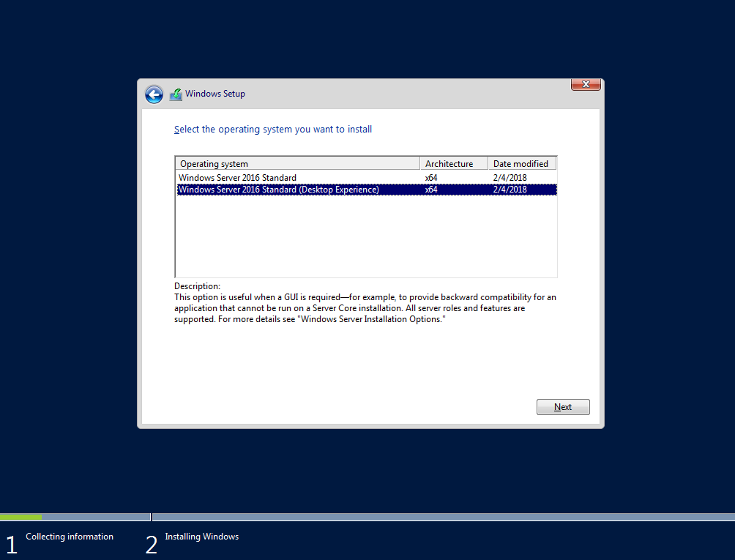Sort by Architecture column header

point(454,163)
